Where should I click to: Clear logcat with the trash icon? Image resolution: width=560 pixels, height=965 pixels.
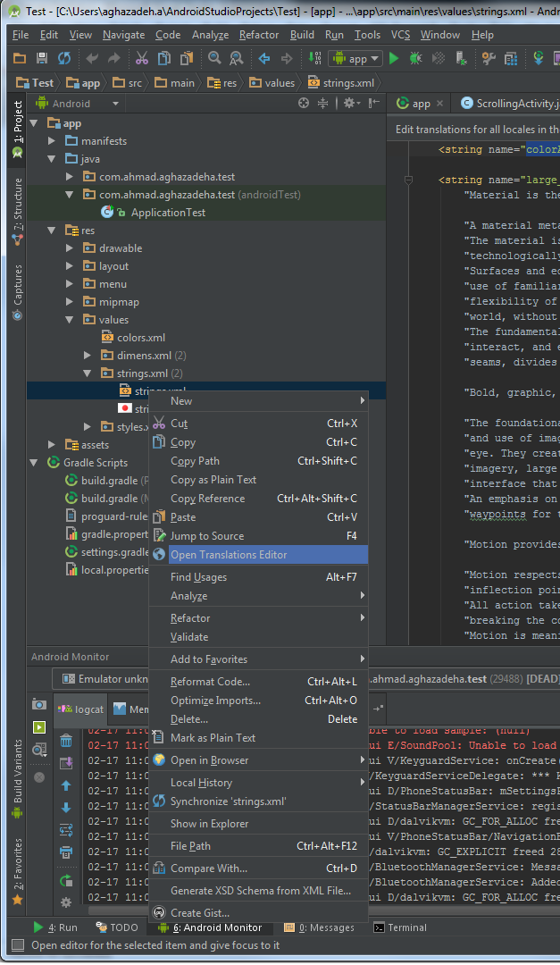tap(66, 741)
